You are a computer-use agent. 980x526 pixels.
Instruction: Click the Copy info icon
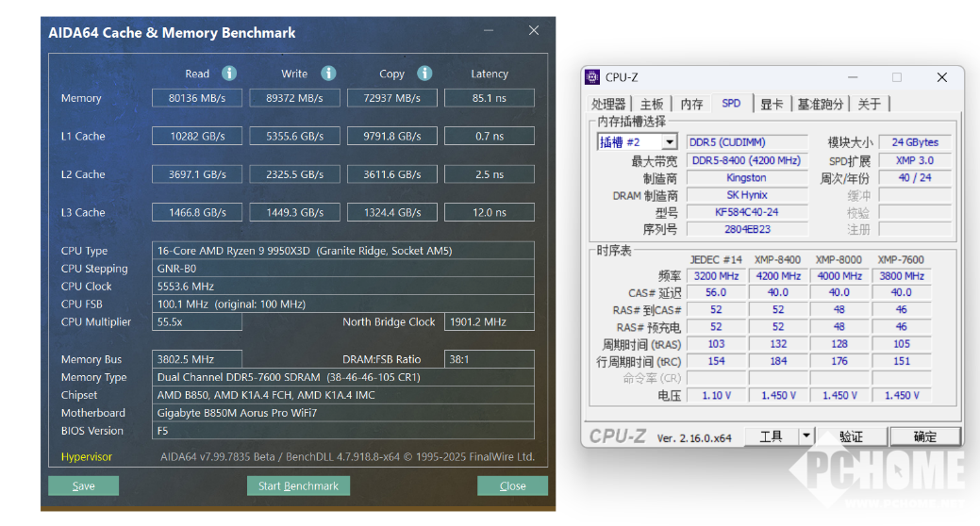tap(424, 74)
